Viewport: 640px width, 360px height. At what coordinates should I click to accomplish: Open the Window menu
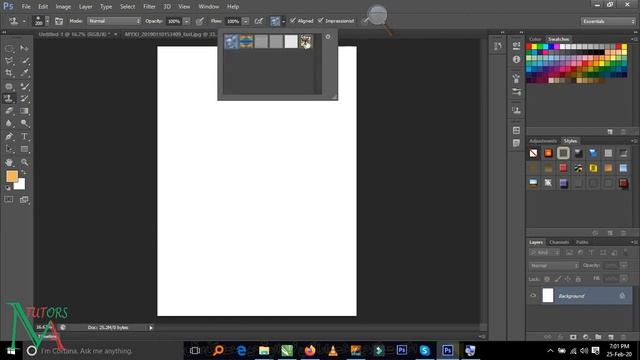click(209, 7)
